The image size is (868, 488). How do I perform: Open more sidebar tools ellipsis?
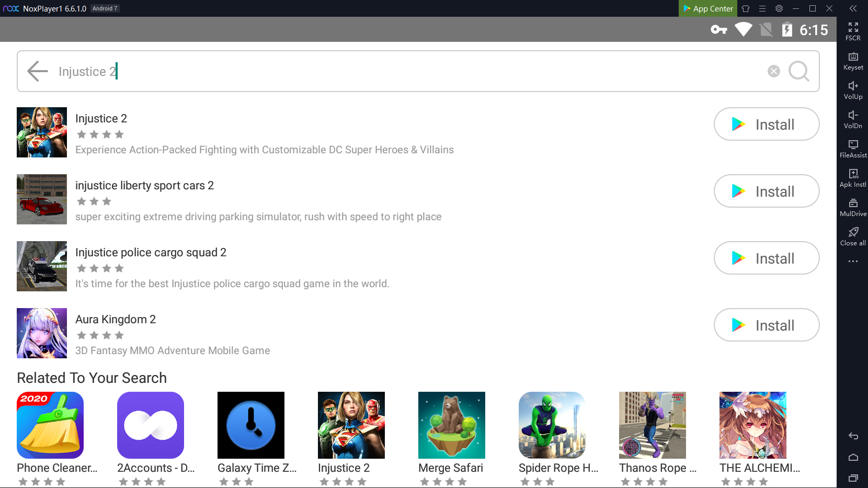pyautogui.click(x=853, y=261)
